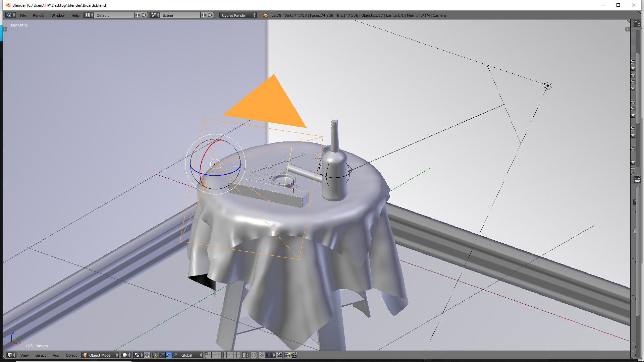This screenshot has width=644, height=362.
Task: Click the manipulate center points icon
Action: tap(147, 355)
